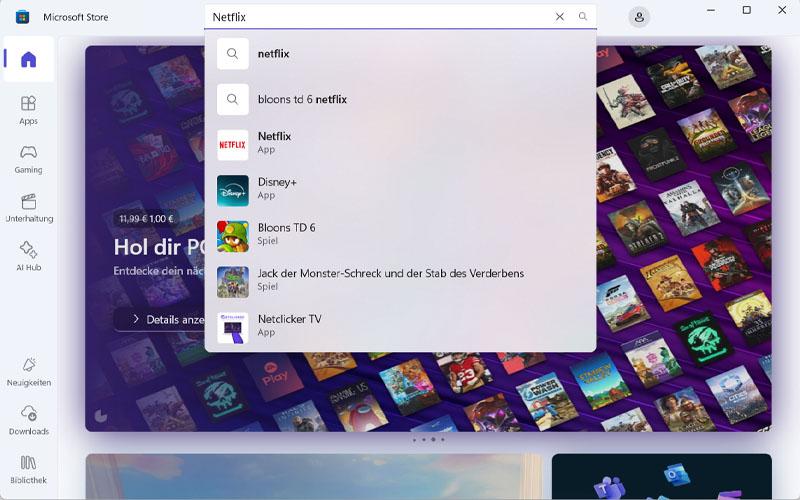Click the Jack der Monster-Schreck icon
This screenshot has height=500, width=800.
233,282
